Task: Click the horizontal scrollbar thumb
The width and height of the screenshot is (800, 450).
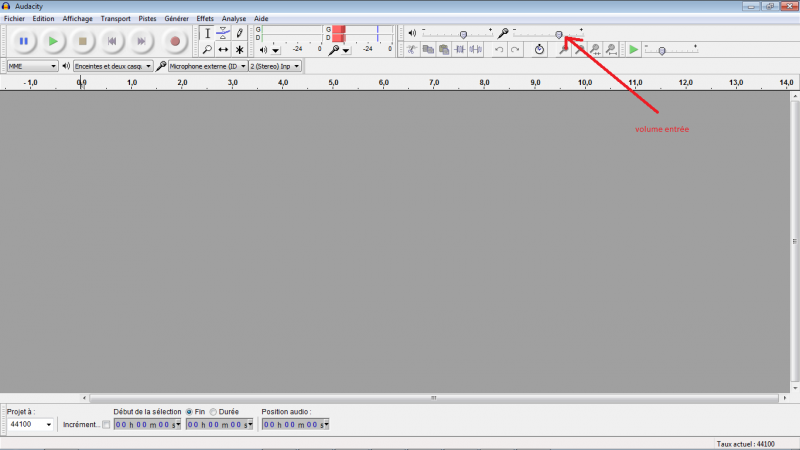Action: pyautogui.click(x=434, y=398)
